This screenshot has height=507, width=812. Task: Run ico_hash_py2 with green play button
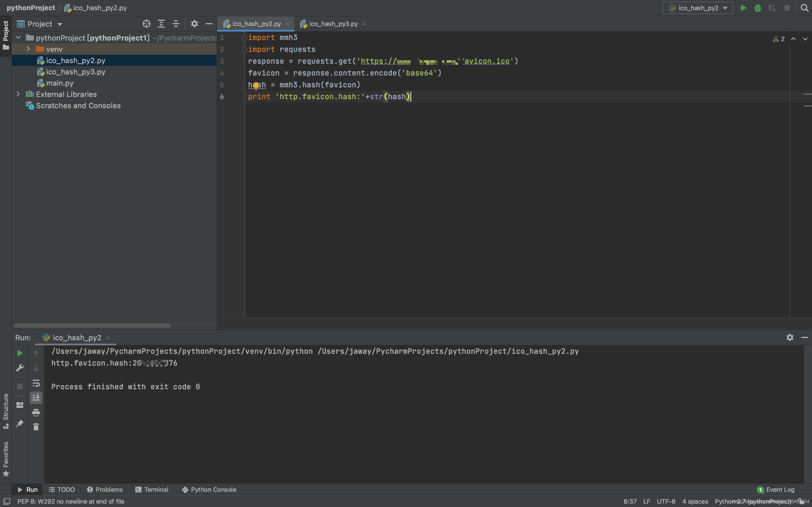(743, 8)
